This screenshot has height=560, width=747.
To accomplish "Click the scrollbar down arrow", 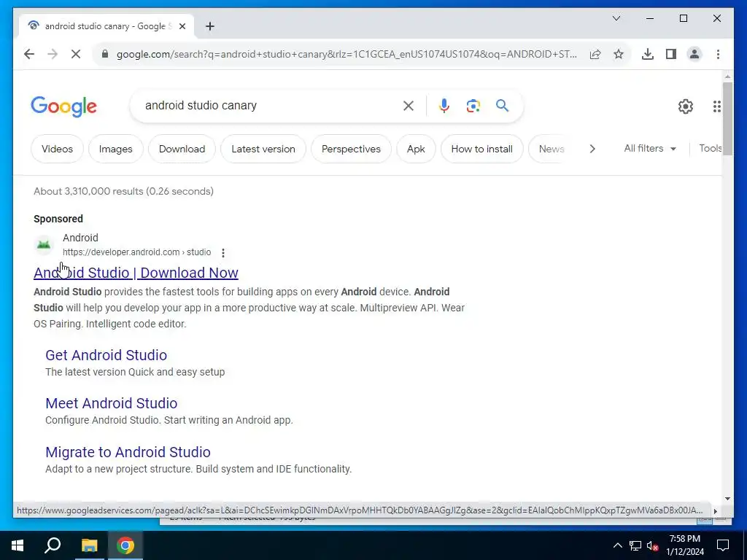I will tap(727, 499).
